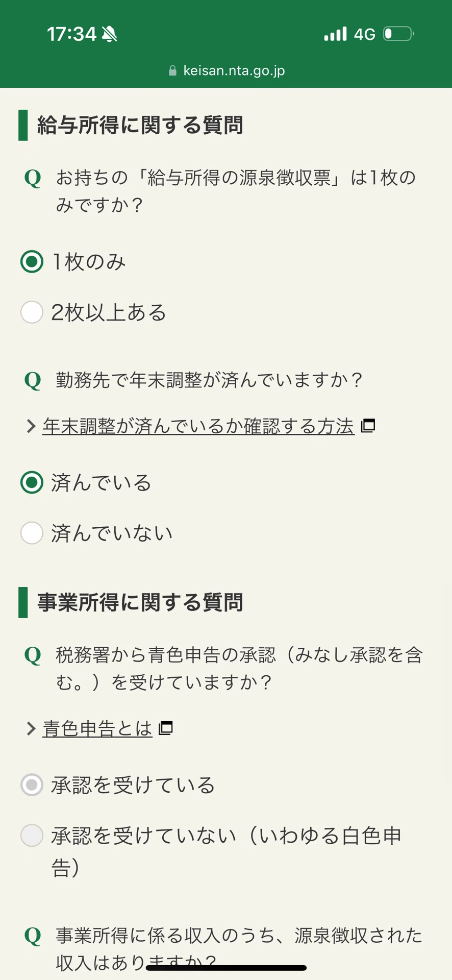
Task: Tap the silent bell icon in status bar
Action: click(x=109, y=34)
